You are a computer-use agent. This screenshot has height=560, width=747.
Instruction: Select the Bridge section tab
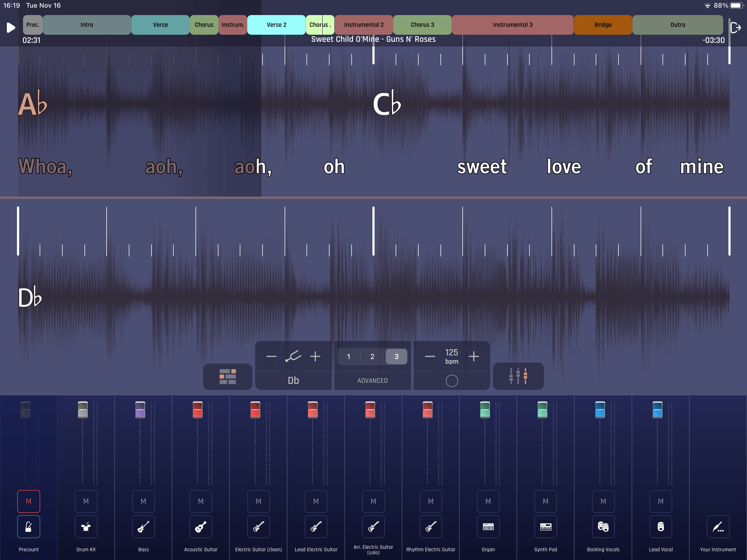point(603,24)
